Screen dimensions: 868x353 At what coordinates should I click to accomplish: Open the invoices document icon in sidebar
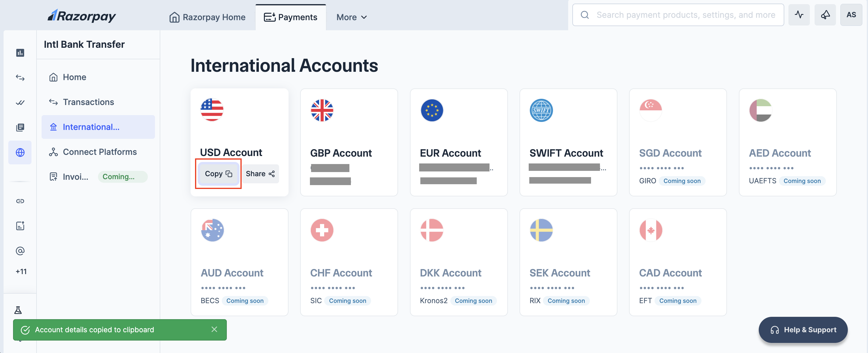[20, 226]
